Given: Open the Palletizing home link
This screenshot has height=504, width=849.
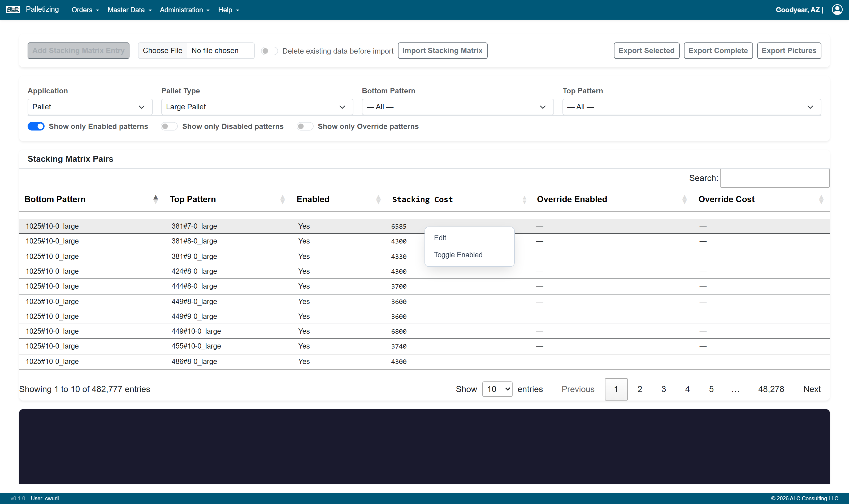Looking at the screenshot, I should (42, 10).
